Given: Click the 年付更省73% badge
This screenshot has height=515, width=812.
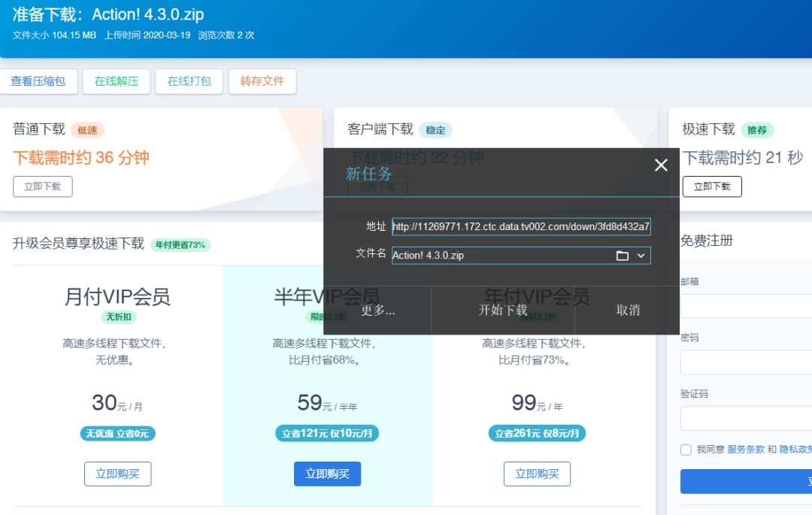Looking at the screenshot, I should pos(180,245).
